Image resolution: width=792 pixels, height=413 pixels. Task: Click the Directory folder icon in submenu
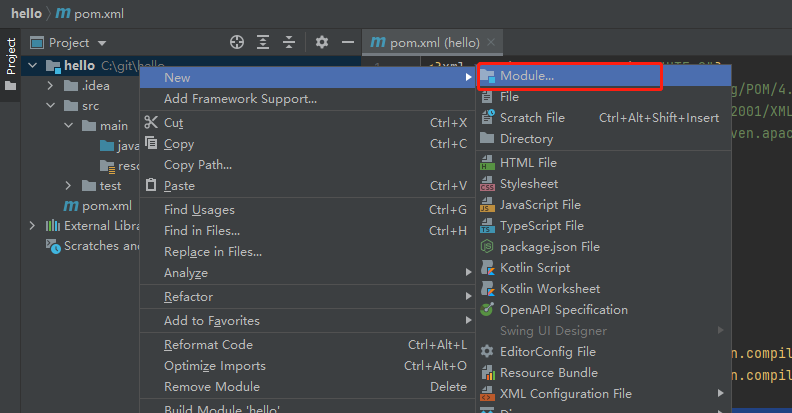[x=487, y=138]
